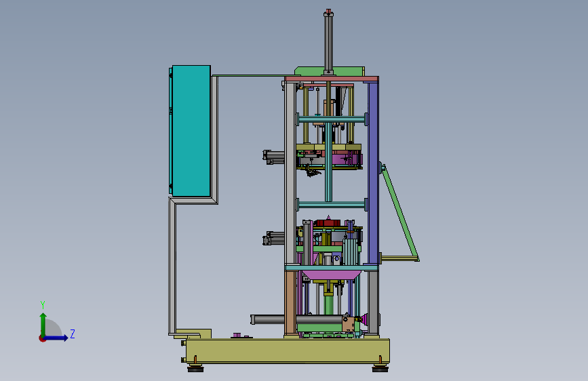The image size is (588, 381).
Task: Click the green Y axis arrow of the triad
Action: (43, 324)
